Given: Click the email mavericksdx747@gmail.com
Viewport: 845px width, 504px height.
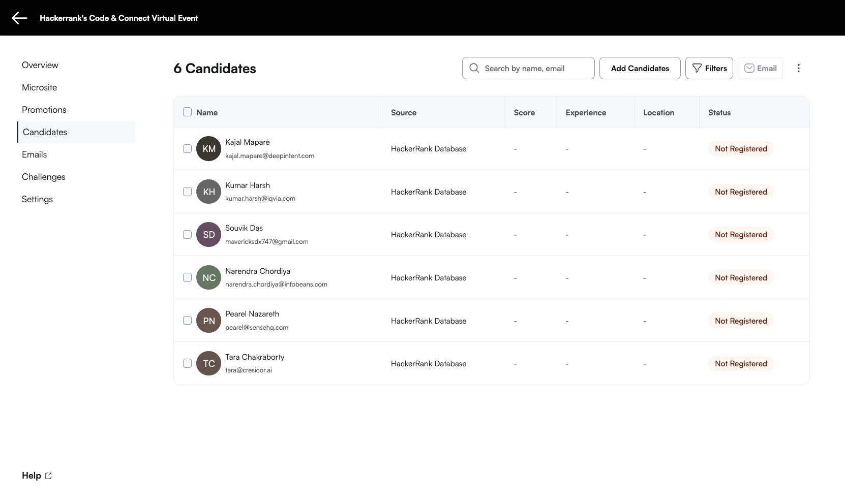Looking at the screenshot, I should pyautogui.click(x=267, y=241).
